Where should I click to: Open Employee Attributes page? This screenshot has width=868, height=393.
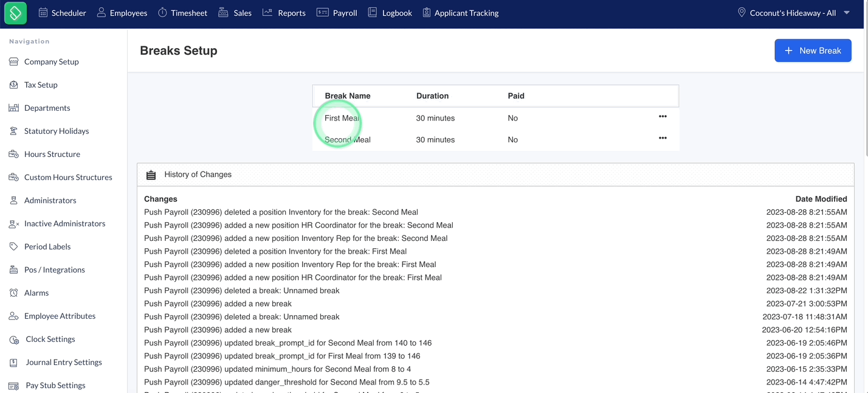(x=60, y=316)
